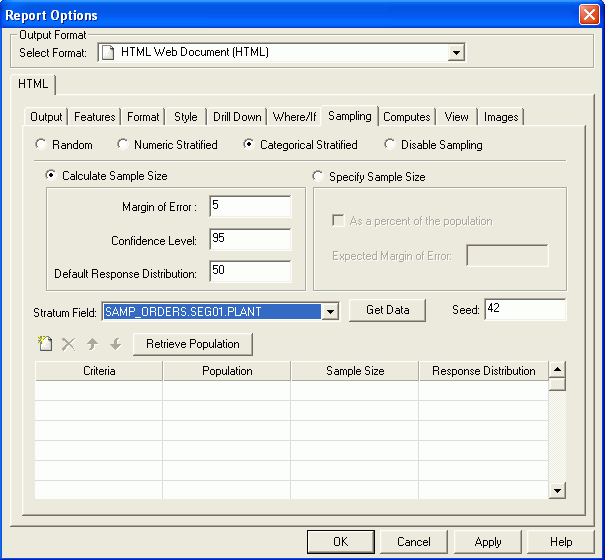Image resolution: width=605 pixels, height=560 pixels.
Task: Click the Sample Size column header
Action: [x=355, y=371]
